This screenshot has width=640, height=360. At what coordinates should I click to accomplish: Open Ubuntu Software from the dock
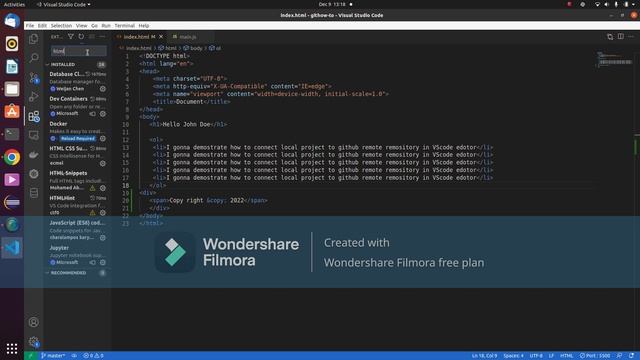[x=12, y=111]
